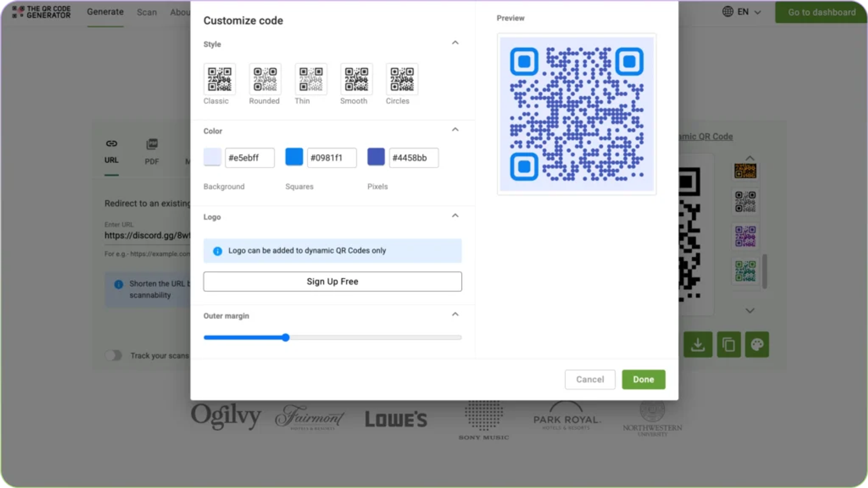Collapse the Logo section
The image size is (868, 488).
coord(455,216)
